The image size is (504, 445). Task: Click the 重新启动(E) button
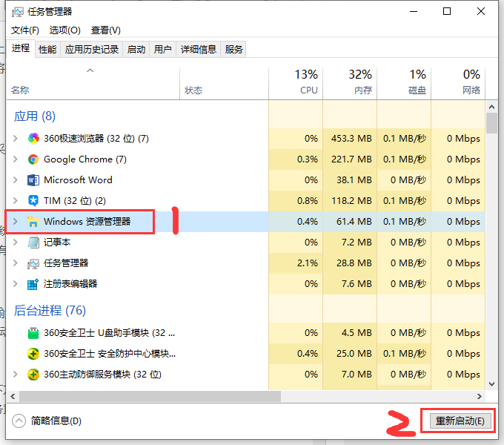click(x=460, y=421)
